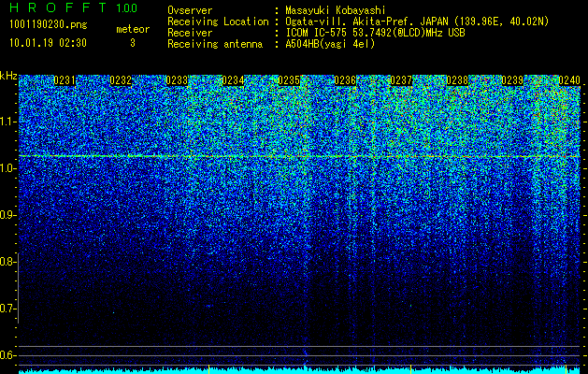This screenshot has height=374, width=588.
Task: Click the 0.9 kHz axis label
Action: click(7, 215)
